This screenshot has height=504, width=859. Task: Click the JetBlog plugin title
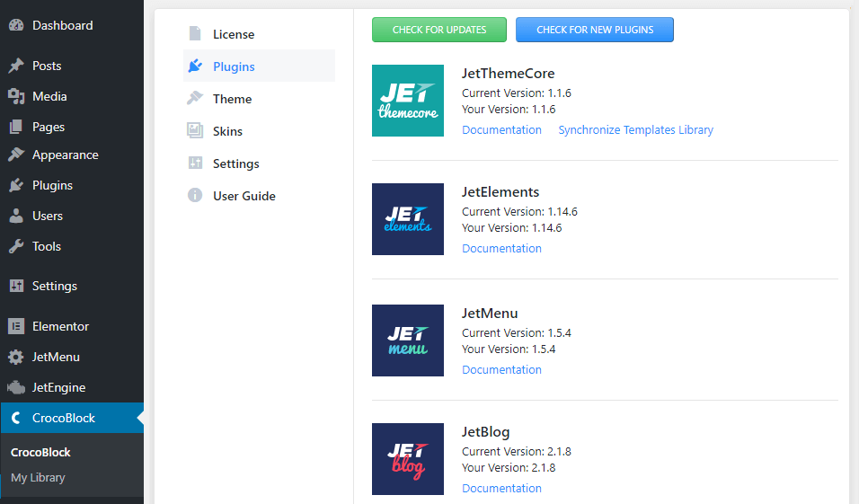click(x=485, y=432)
